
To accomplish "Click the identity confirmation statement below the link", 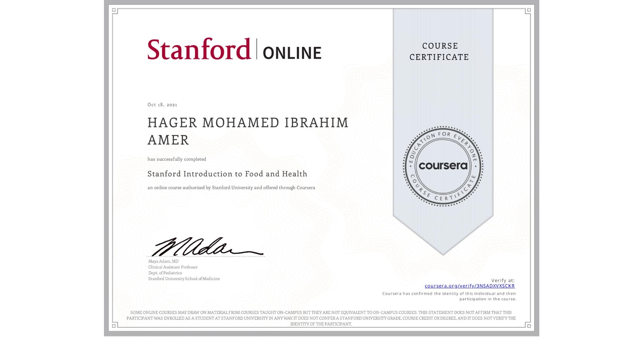I will point(449,296).
